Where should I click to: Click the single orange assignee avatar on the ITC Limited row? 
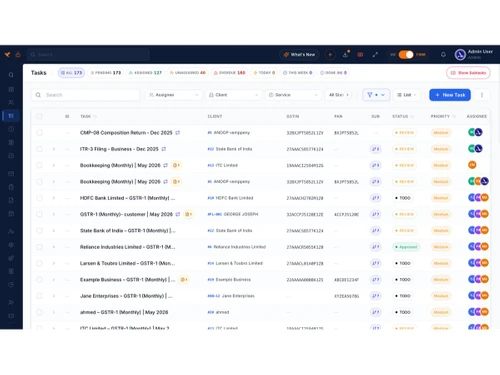tap(472, 165)
